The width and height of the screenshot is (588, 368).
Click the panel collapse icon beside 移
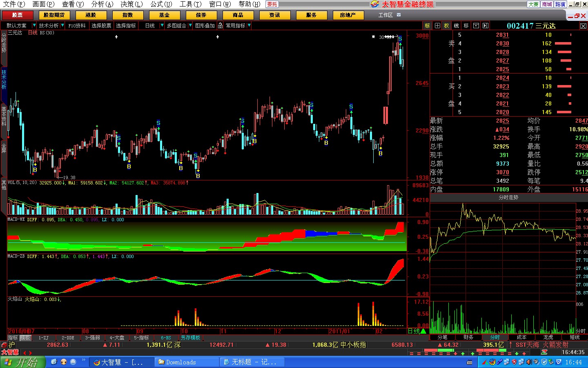pyautogui.click(x=476, y=26)
